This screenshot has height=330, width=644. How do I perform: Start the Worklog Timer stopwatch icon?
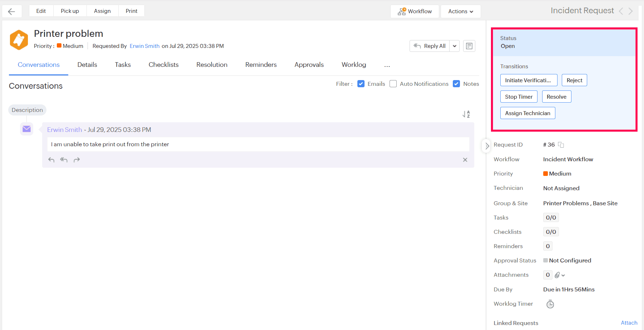(x=550, y=304)
